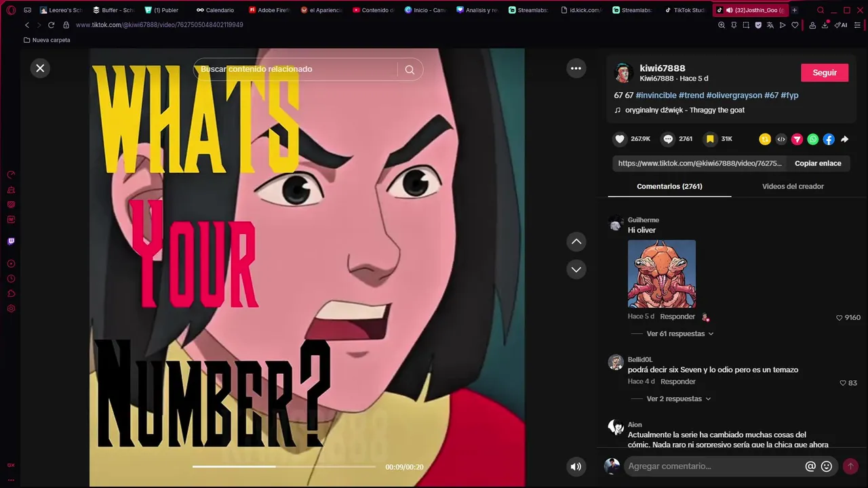
Task: Open Twitch panel in Opera sidebar
Action: click(11, 241)
